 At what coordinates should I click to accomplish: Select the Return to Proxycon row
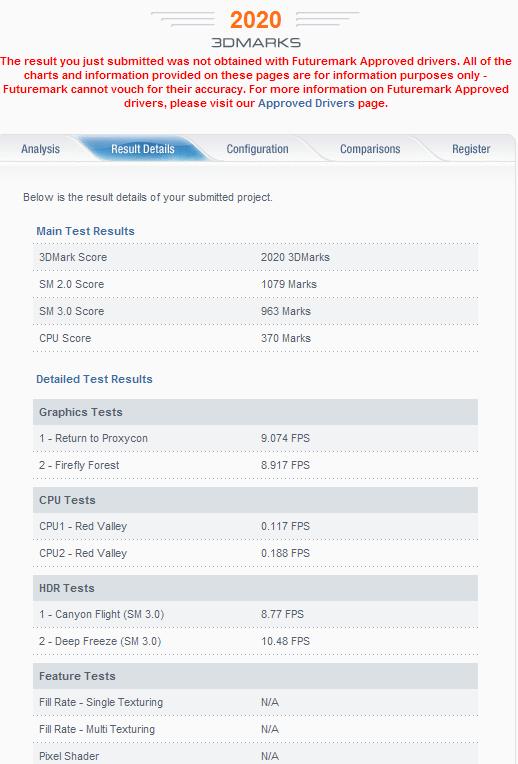[255, 439]
